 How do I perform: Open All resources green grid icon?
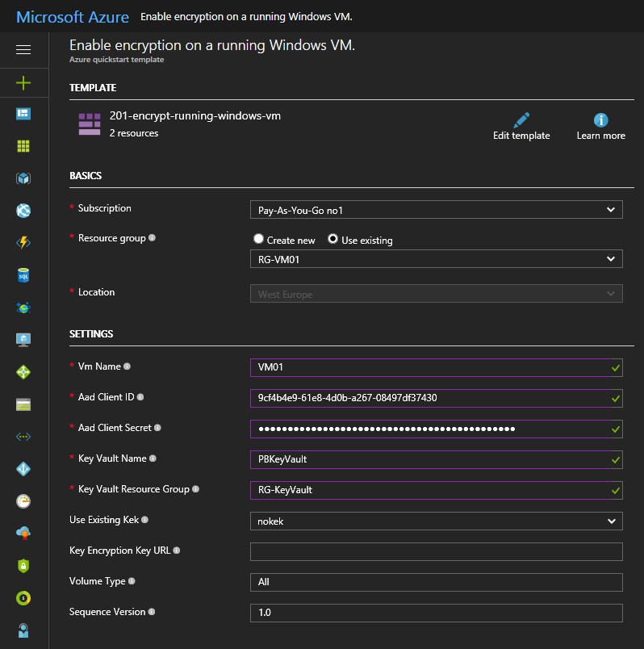23,146
